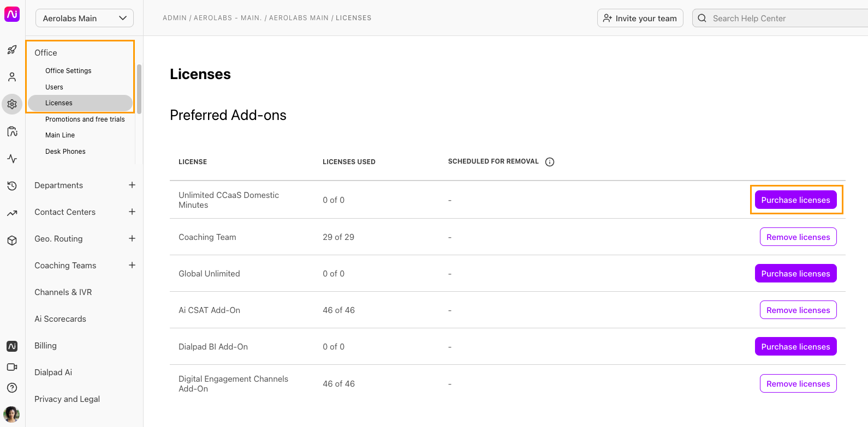Click the LICENSE column header
868x427 pixels.
[193, 162]
